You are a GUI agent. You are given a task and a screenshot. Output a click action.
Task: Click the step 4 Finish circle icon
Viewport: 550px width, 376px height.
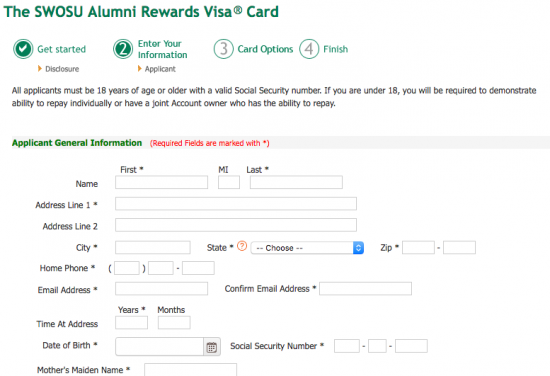[309, 49]
